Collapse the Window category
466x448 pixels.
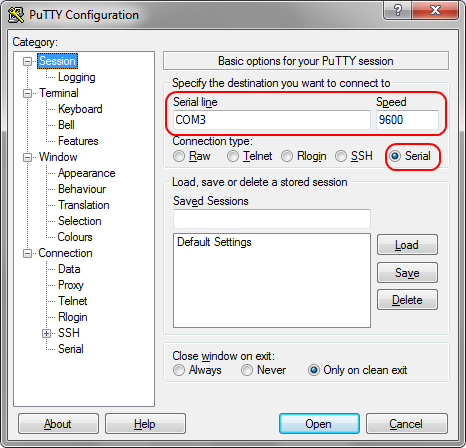pyautogui.click(x=27, y=157)
